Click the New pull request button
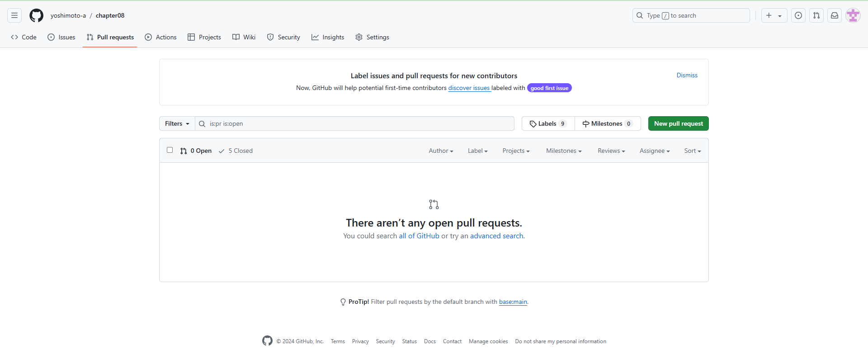Screen dimensions: 868x364 point(678,123)
